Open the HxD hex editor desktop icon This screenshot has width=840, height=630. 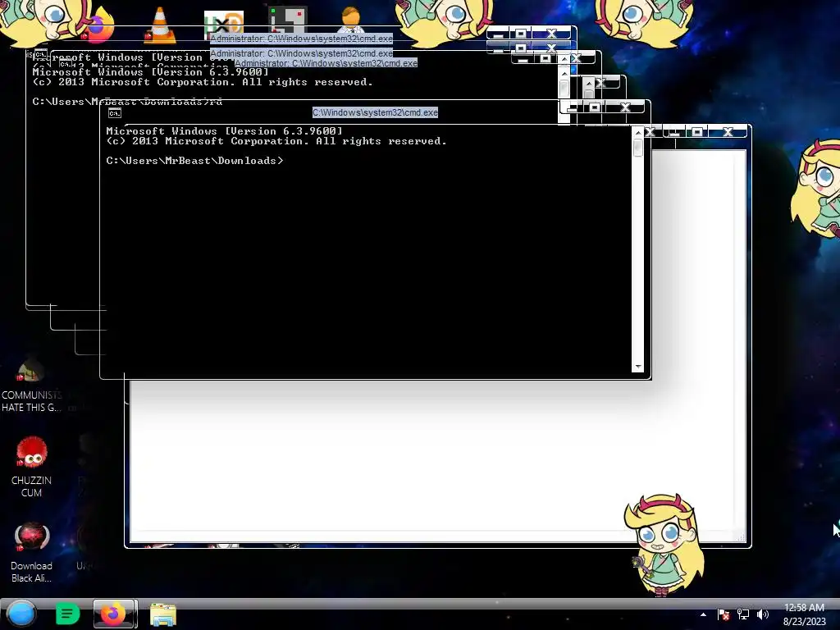pos(224,22)
